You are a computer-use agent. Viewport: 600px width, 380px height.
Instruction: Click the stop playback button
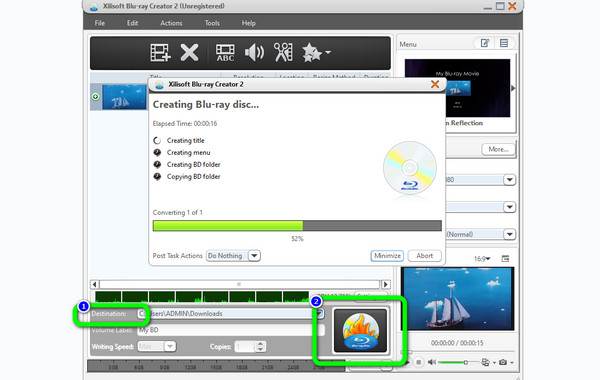[x=419, y=362]
